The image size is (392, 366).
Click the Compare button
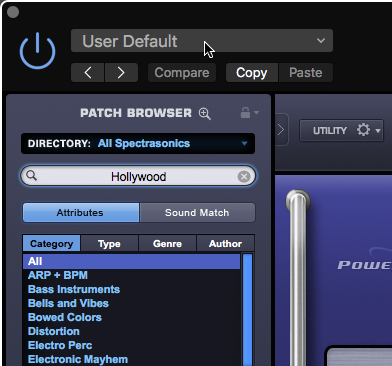pos(182,72)
